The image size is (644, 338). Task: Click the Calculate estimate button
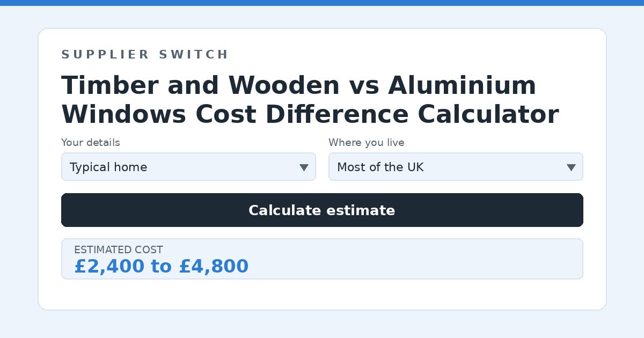(x=322, y=210)
